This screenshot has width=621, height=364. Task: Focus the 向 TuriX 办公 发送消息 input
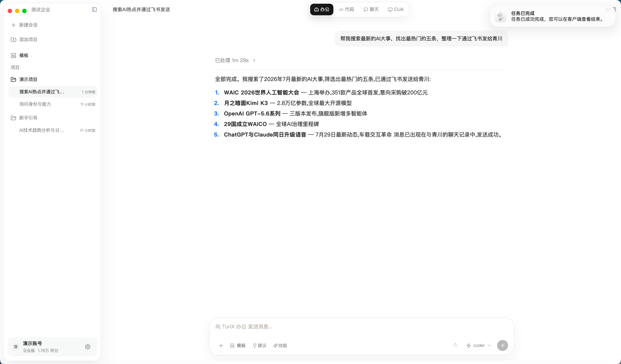tap(361, 326)
